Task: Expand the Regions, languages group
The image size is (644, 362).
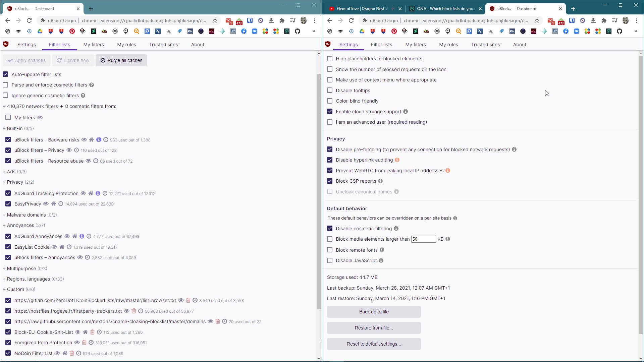Action: 33,279
